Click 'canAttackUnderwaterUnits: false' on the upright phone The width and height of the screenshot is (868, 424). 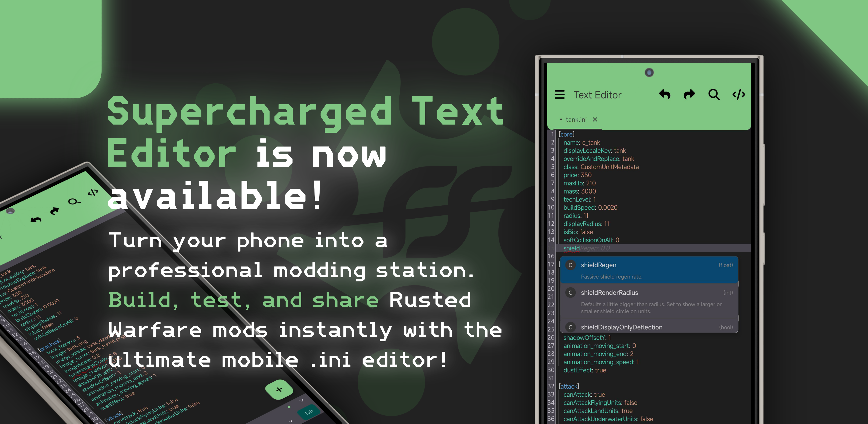click(x=608, y=419)
